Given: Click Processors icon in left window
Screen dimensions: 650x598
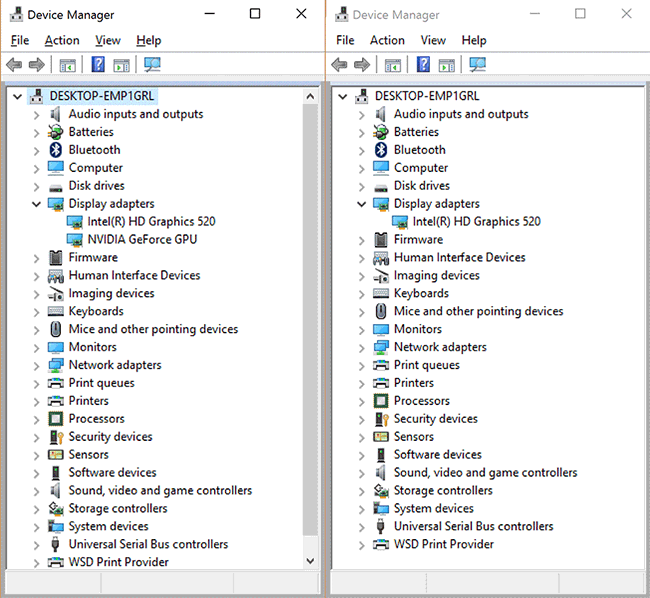Looking at the screenshot, I should click(x=56, y=419).
